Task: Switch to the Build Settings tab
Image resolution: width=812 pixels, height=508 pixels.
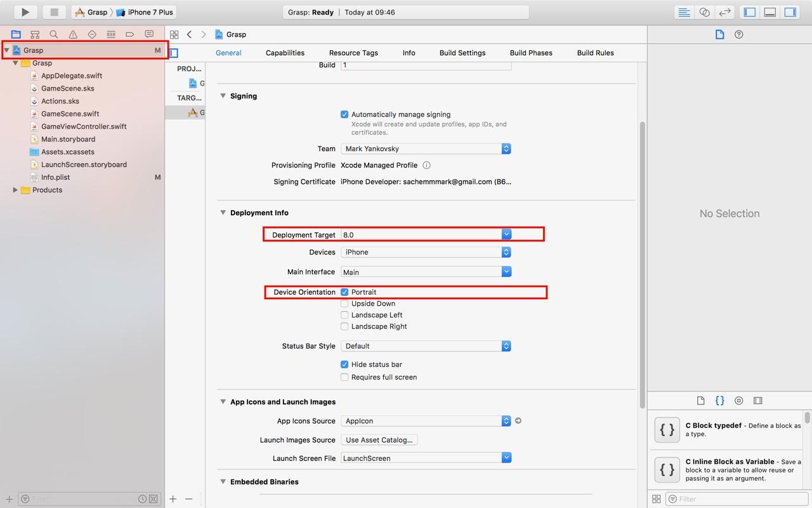Action: coord(462,53)
